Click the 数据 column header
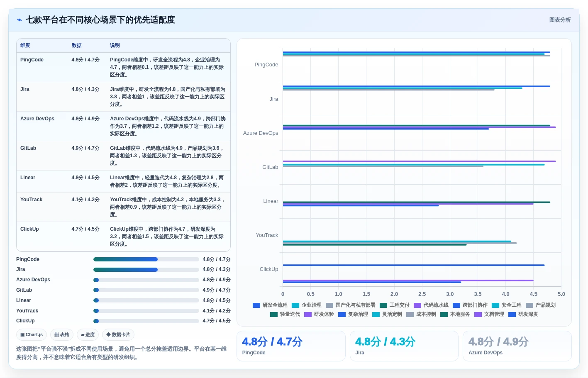This screenshot has height=378, width=588. (x=77, y=46)
